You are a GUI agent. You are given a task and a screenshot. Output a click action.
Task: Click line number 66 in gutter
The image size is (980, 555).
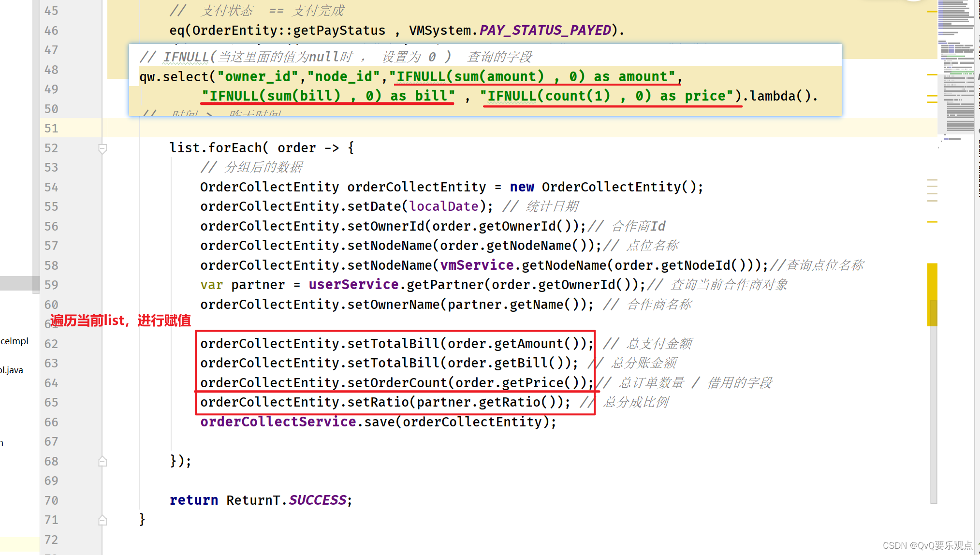point(51,422)
